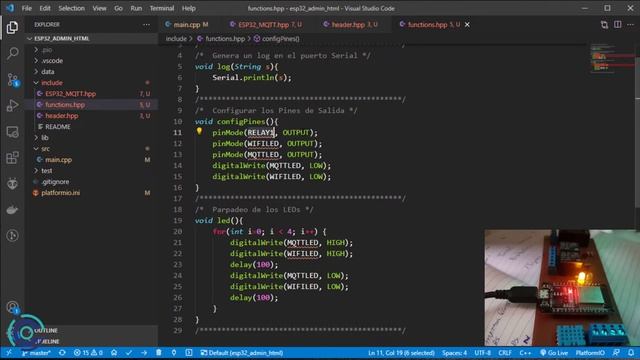
Task: Open the Remote Explorer view
Action: (12, 132)
